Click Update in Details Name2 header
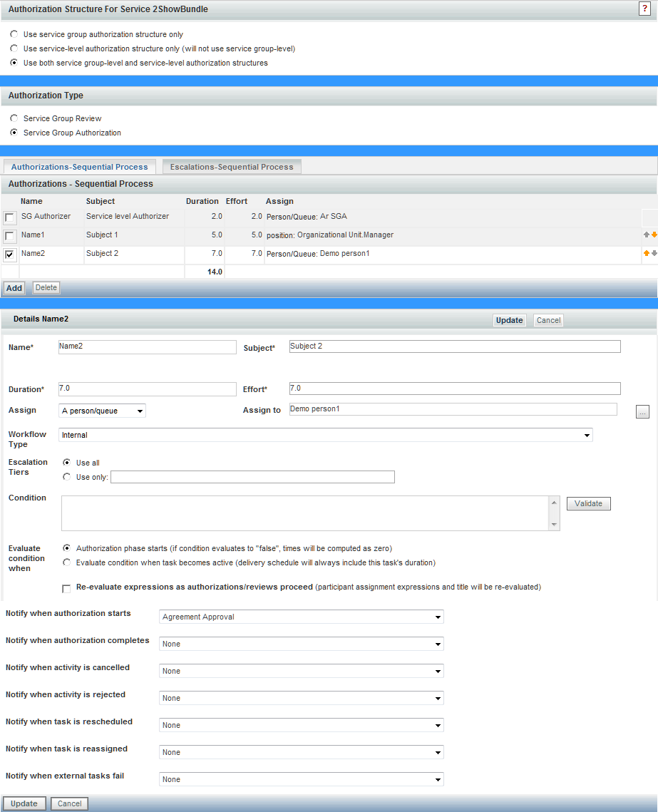Viewport: 658px width, 812px height. (x=510, y=320)
